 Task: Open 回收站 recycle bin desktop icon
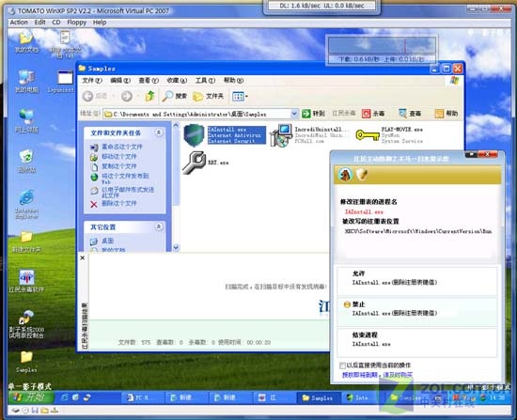(x=26, y=162)
